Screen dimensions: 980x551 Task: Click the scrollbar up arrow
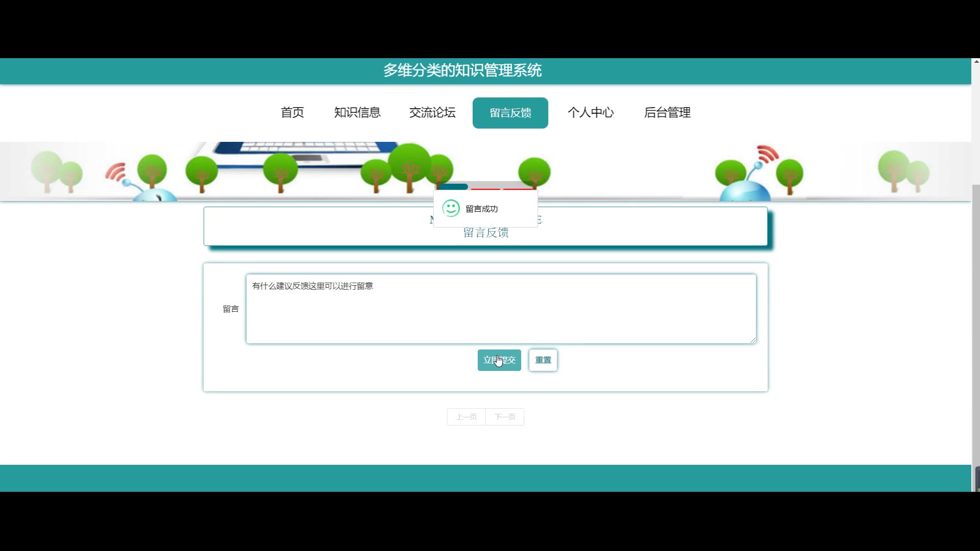tap(975, 62)
